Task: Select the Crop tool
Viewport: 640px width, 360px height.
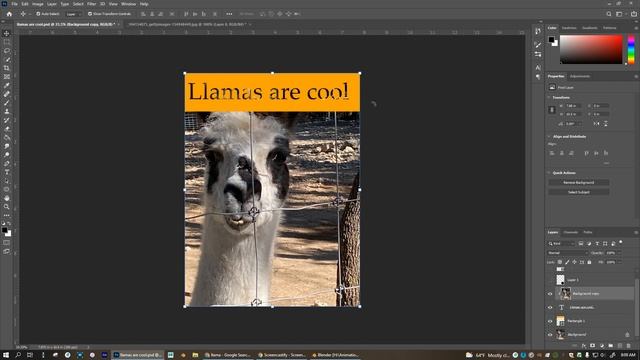Action: [7, 68]
